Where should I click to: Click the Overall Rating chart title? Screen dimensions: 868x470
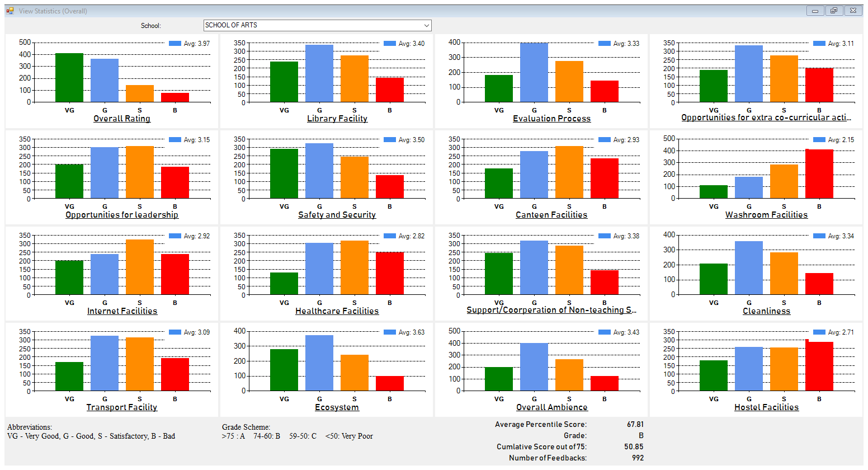pyautogui.click(x=122, y=119)
